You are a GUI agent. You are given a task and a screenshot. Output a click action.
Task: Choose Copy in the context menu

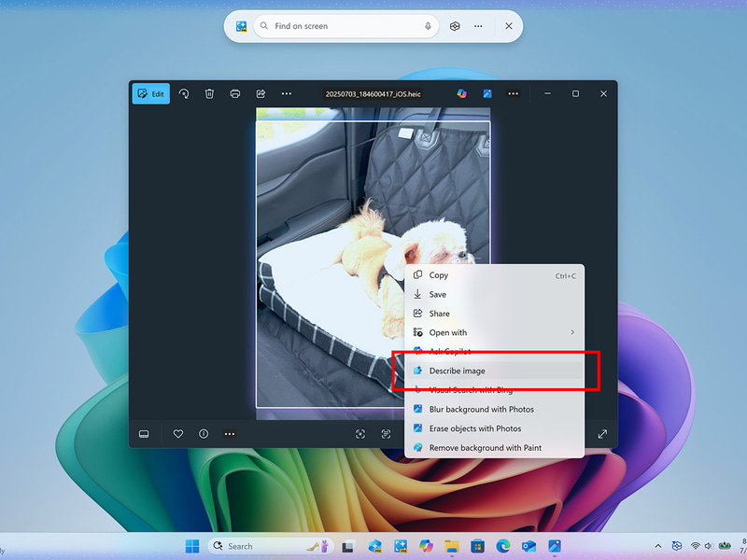tap(495, 275)
